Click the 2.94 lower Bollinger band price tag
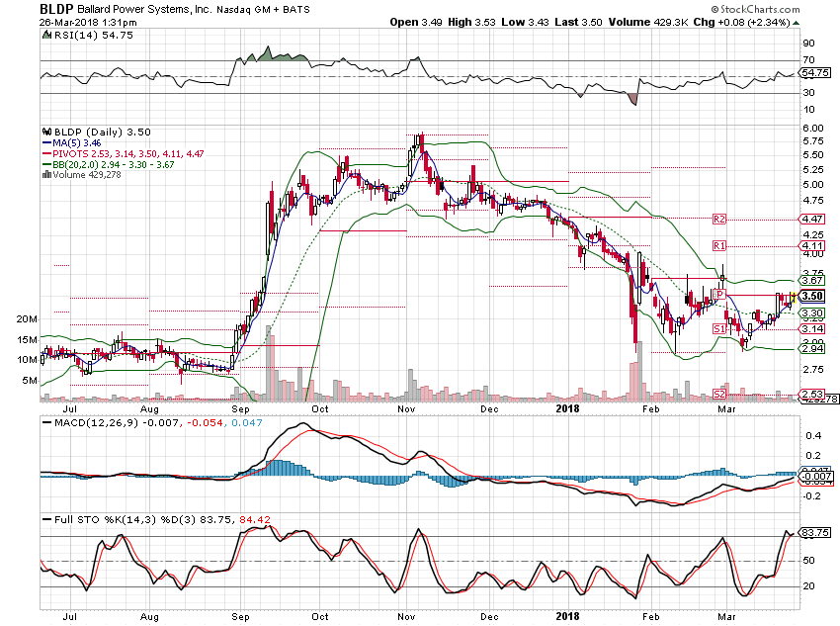 click(x=813, y=348)
